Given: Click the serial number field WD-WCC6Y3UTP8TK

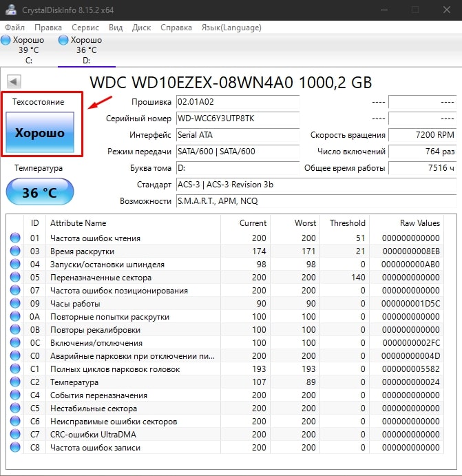Looking at the screenshot, I should pyautogui.click(x=238, y=118).
